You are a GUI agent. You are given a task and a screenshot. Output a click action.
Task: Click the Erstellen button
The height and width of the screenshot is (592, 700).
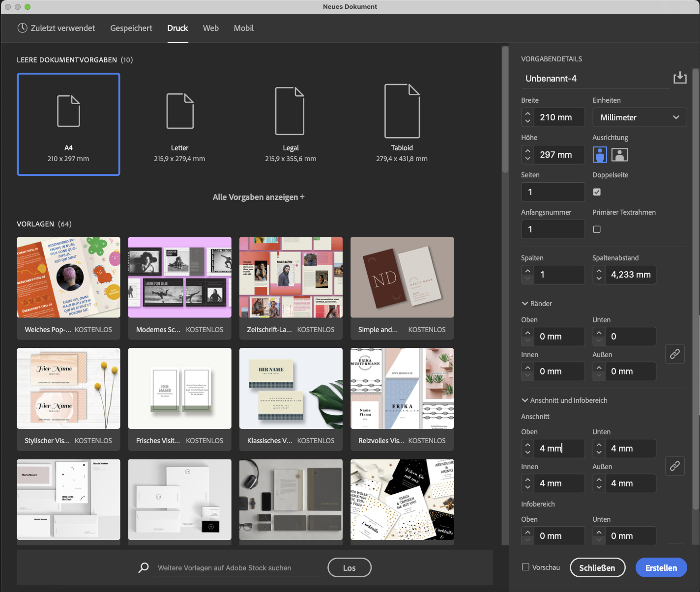[x=661, y=567]
